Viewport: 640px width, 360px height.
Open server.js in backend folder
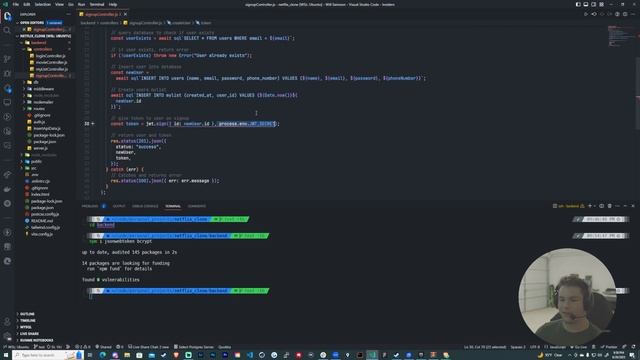click(x=40, y=148)
